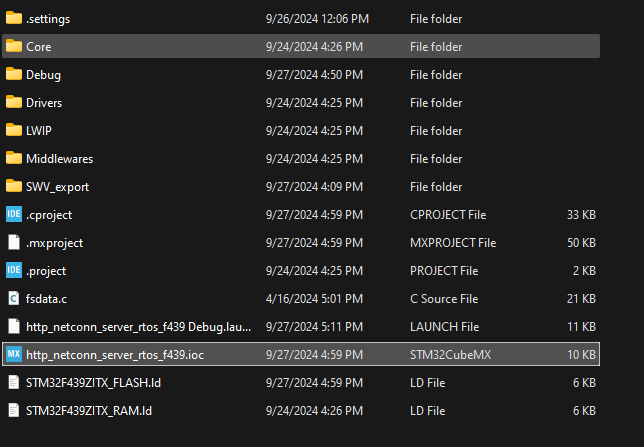Image resolution: width=644 pixels, height=447 pixels.
Task: Click the STM32CubeMX type label
Action: coord(451,354)
